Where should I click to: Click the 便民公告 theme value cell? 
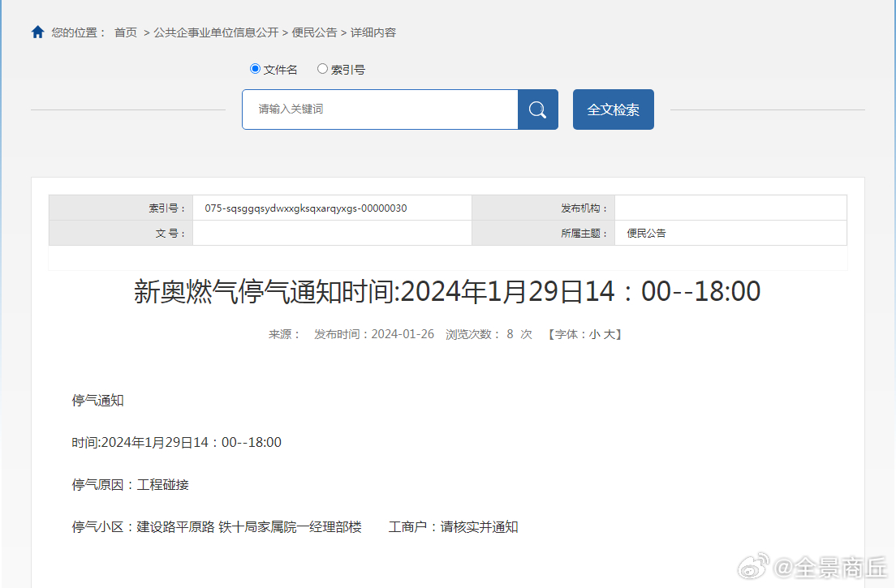[731, 233]
